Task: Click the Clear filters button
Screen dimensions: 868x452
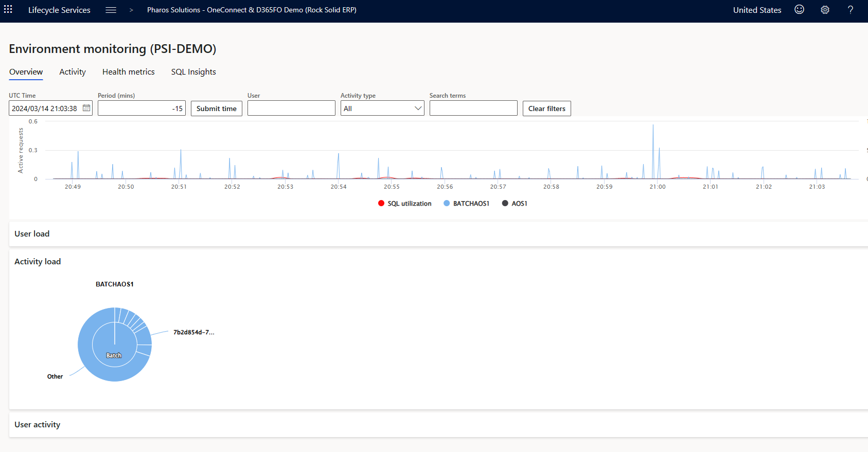Action: (x=547, y=109)
